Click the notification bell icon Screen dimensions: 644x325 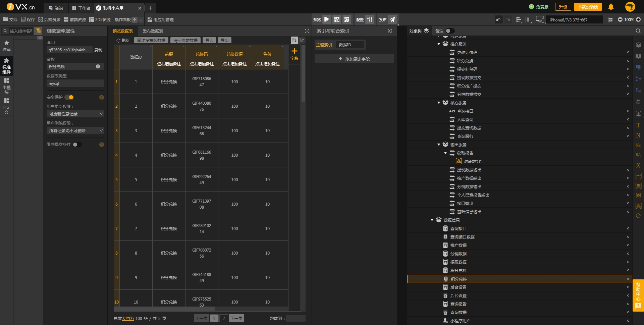611,7
